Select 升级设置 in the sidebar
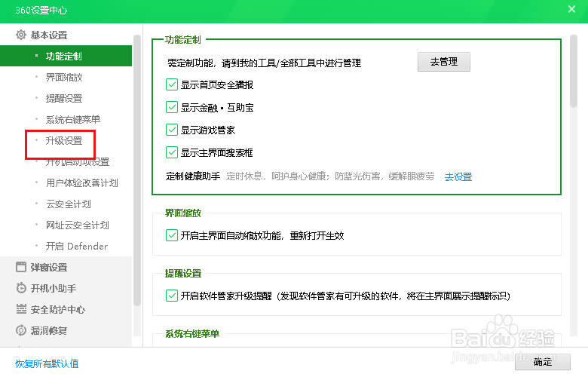588x377 pixels. click(x=64, y=141)
